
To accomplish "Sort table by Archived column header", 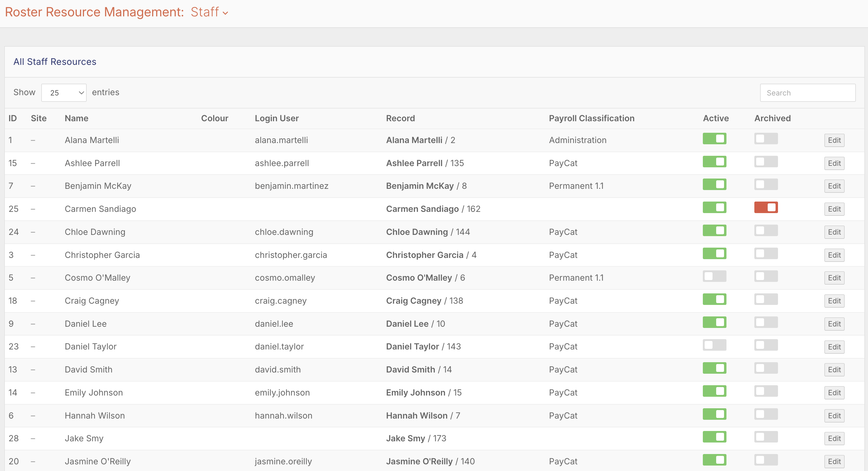I will 772,118.
